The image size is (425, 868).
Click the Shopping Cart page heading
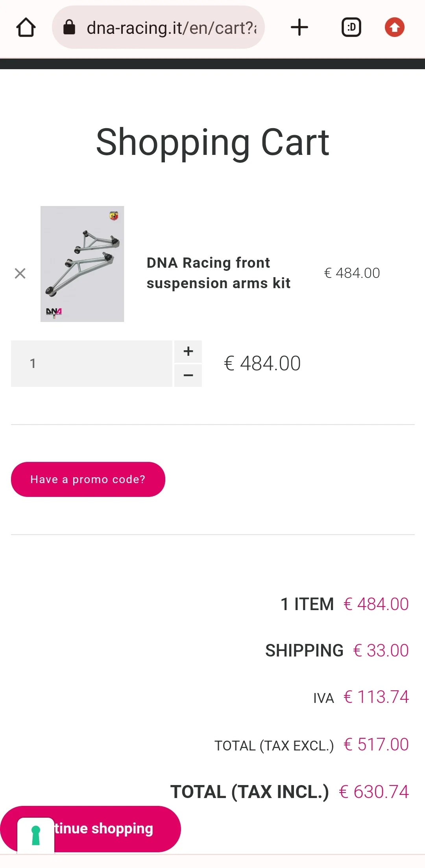tap(213, 142)
